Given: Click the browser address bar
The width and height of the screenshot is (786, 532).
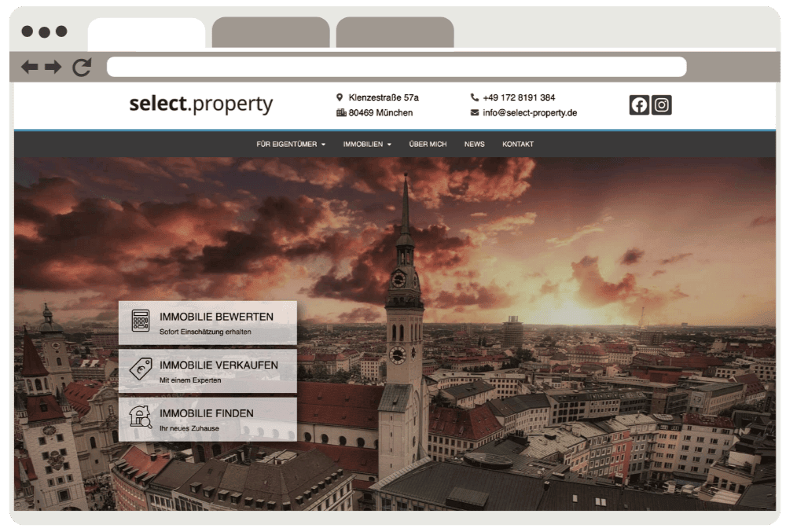Looking at the screenshot, I should [396, 67].
